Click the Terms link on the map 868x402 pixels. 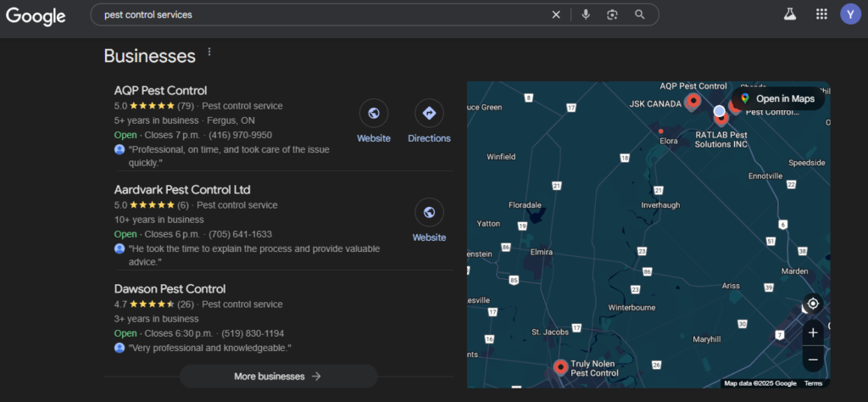813,383
